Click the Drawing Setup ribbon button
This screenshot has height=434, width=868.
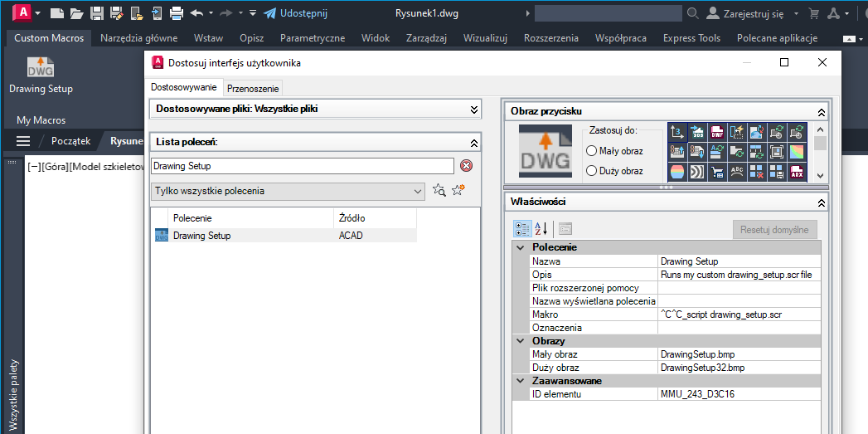(41, 75)
